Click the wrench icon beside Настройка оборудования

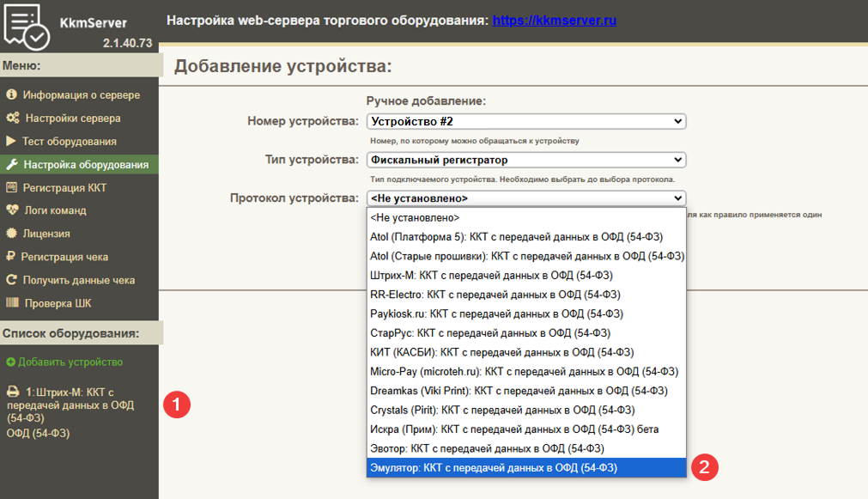coord(12,165)
